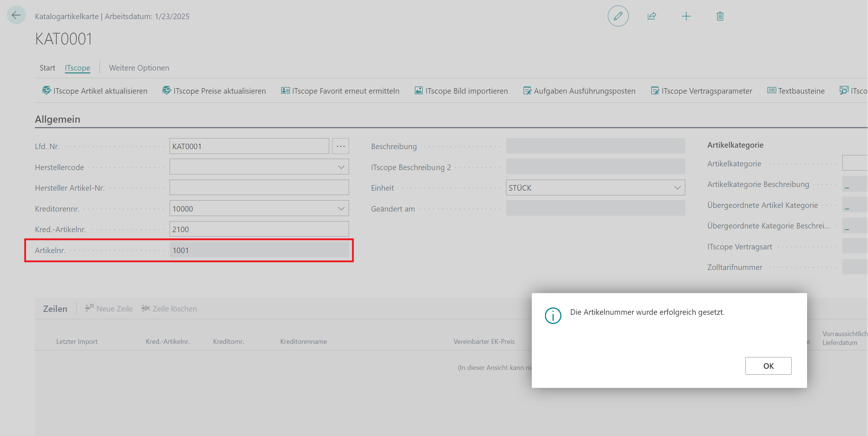This screenshot has width=868, height=436.
Task: Switch to the Start tab
Action: pos(47,68)
